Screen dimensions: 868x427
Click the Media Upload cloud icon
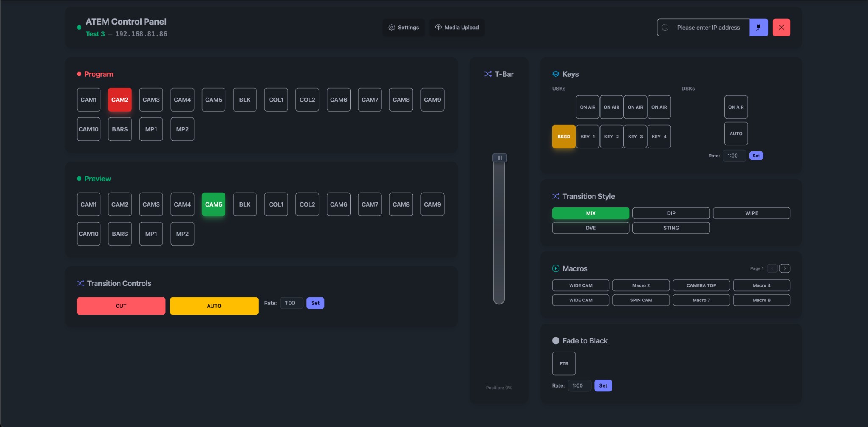pyautogui.click(x=439, y=27)
